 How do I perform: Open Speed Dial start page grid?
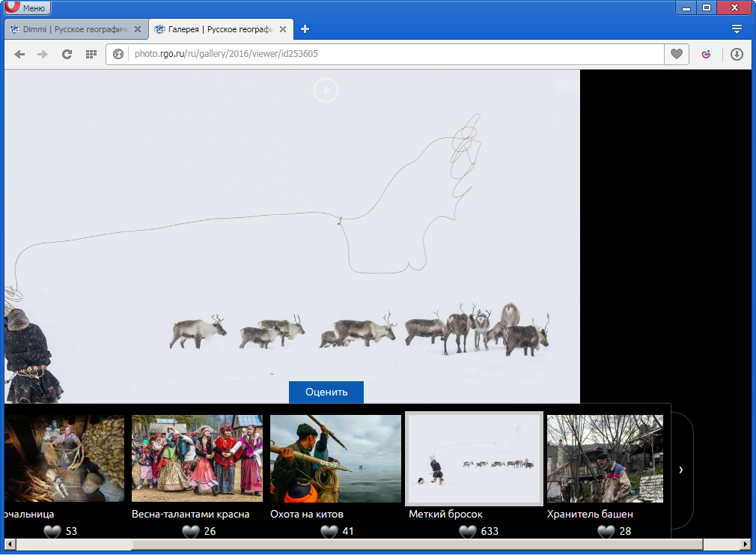coord(91,54)
